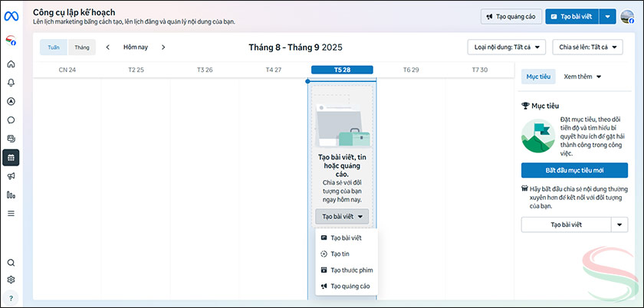Click the profile avatar at top right
This screenshot has height=308, width=644.
tap(627, 17)
